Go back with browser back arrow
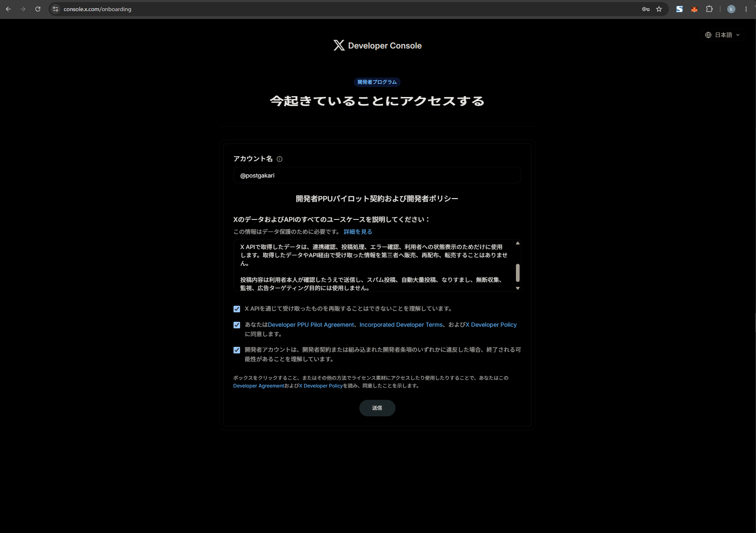Viewport: 756px width, 533px height. click(8, 9)
